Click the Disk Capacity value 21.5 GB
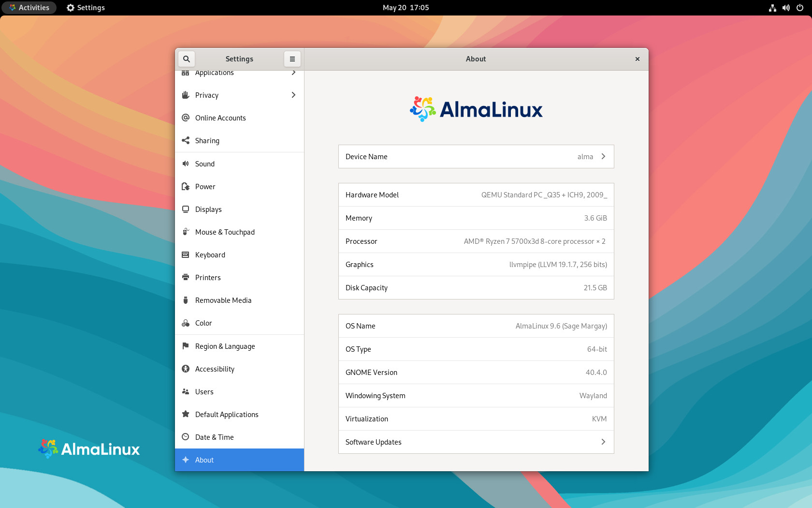Image resolution: width=812 pixels, height=508 pixels. (595, 287)
